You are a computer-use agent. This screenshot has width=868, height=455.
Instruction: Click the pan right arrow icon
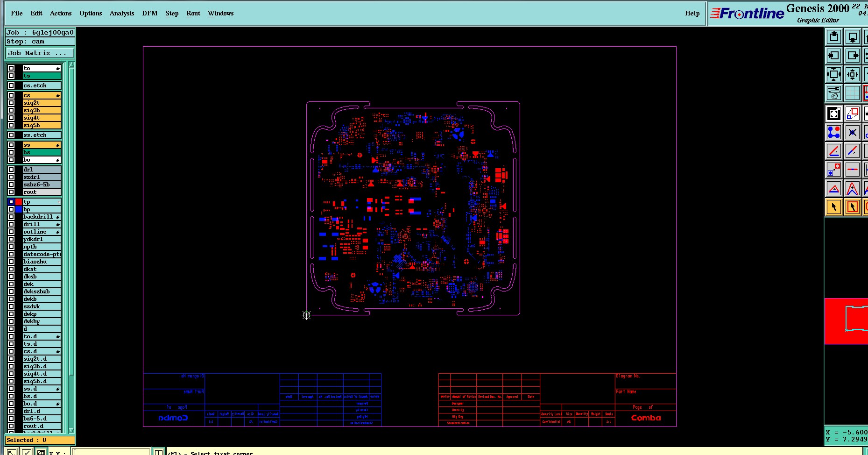pyautogui.click(x=853, y=55)
